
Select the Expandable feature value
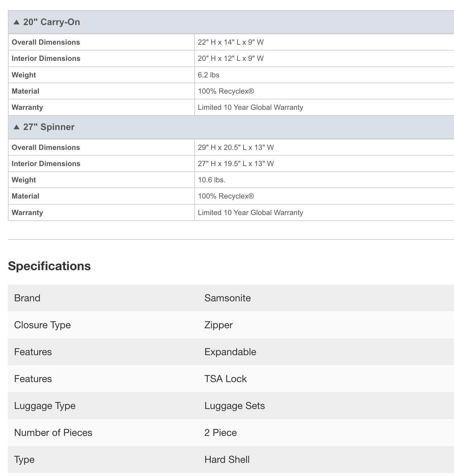click(230, 352)
